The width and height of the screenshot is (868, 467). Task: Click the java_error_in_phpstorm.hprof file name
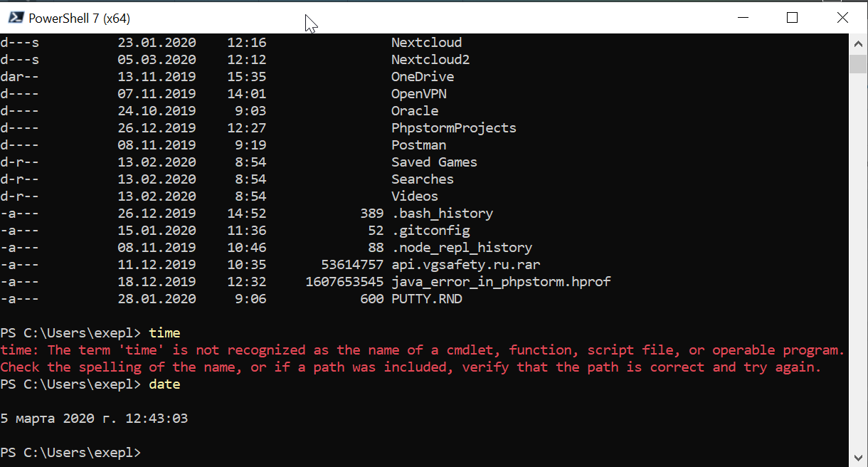500,282
